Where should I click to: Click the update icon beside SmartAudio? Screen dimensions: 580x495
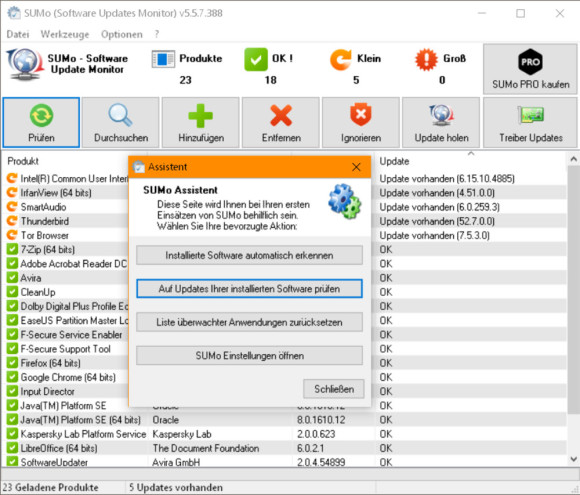pos(12,206)
